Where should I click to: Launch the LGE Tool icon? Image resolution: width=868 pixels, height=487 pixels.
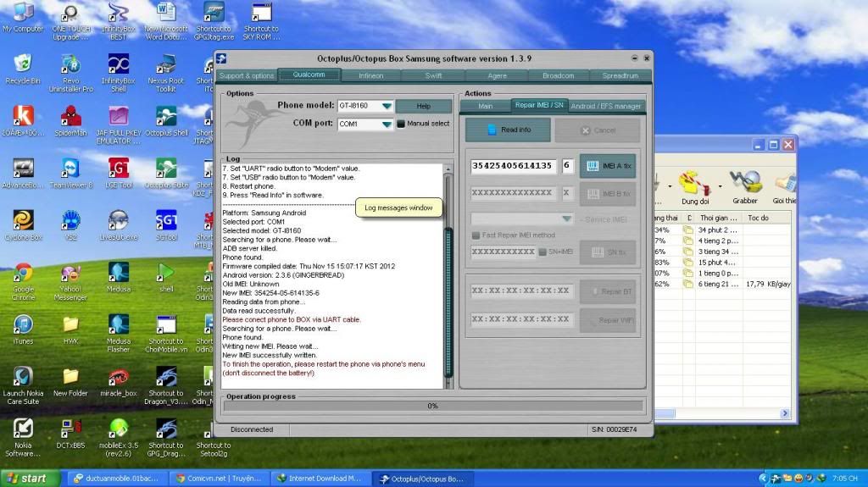point(119,174)
